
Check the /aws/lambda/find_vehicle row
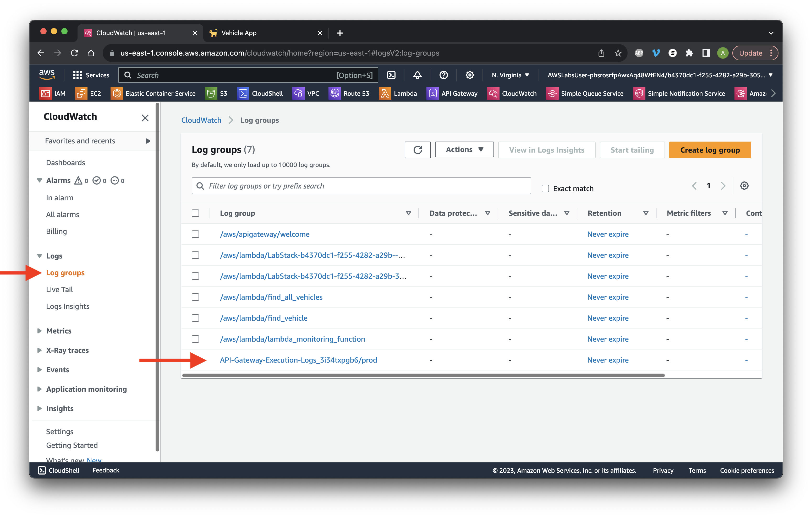coord(195,318)
